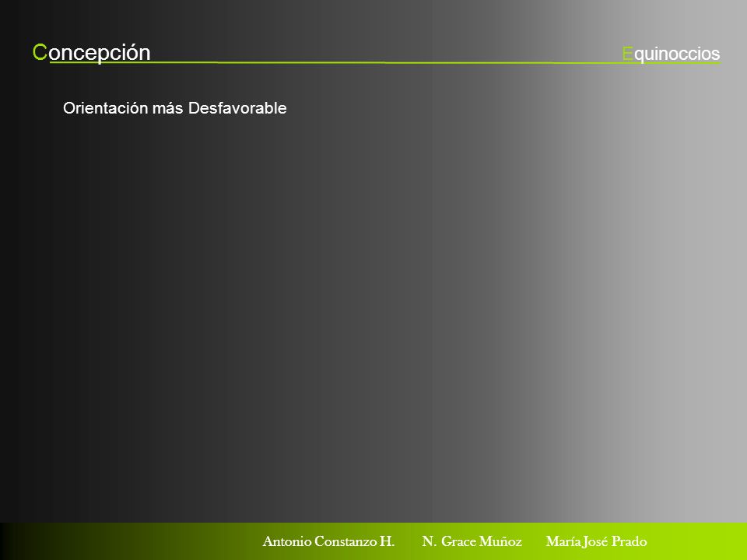Image resolution: width=747 pixels, height=560 pixels.
Task: Click the name 'María José Prado'
Action: (x=597, y=541)
